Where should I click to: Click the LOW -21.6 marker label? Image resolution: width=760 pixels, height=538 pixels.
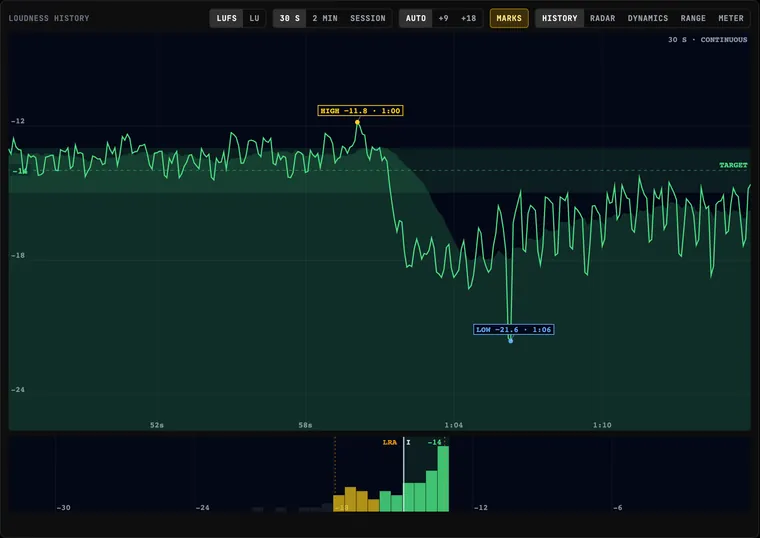(513, 330)
